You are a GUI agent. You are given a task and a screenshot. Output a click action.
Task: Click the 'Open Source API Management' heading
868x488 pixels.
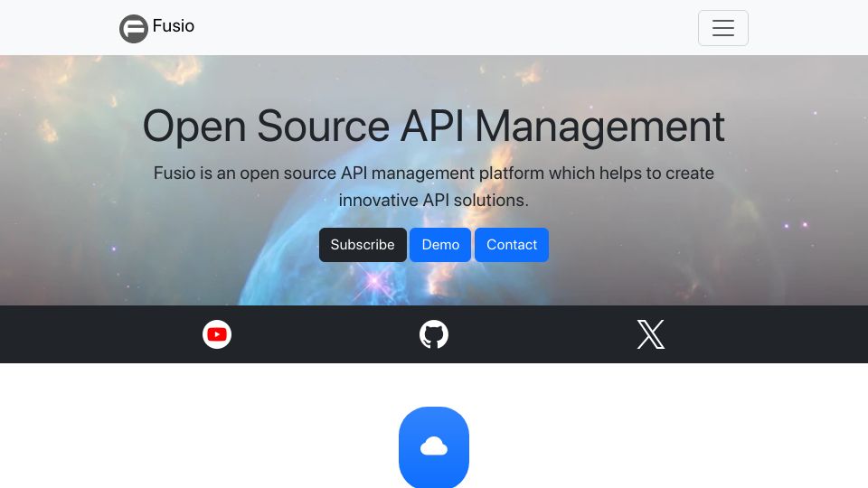coord(434,127)
